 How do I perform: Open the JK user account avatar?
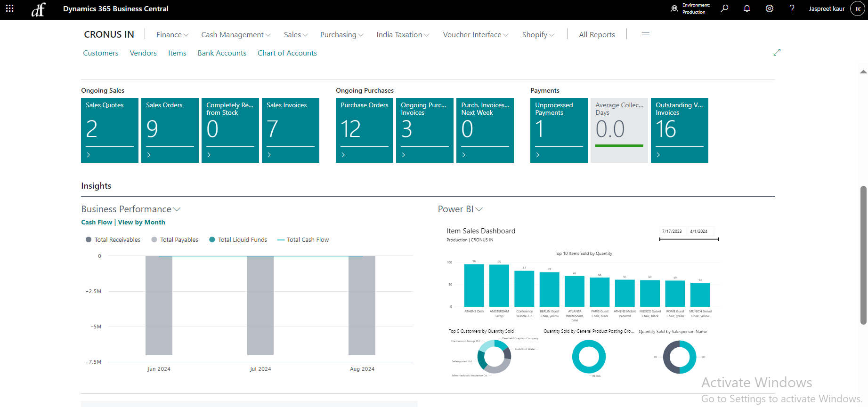point(857,9)
